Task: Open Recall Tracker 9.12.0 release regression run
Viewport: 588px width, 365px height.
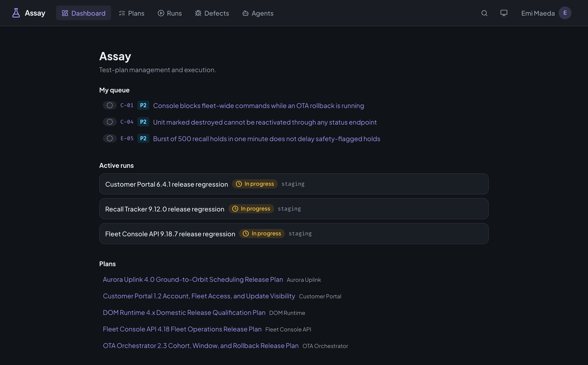Action: pos(165,209)
